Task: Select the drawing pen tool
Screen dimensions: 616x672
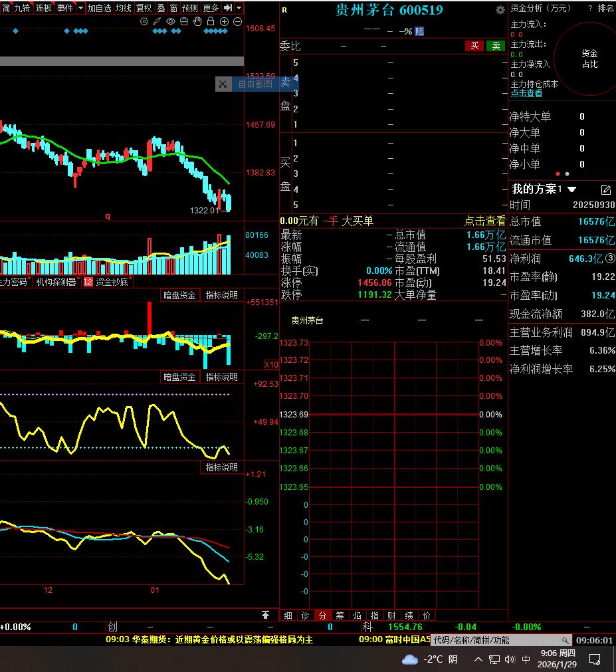Action: click(157, 21)
